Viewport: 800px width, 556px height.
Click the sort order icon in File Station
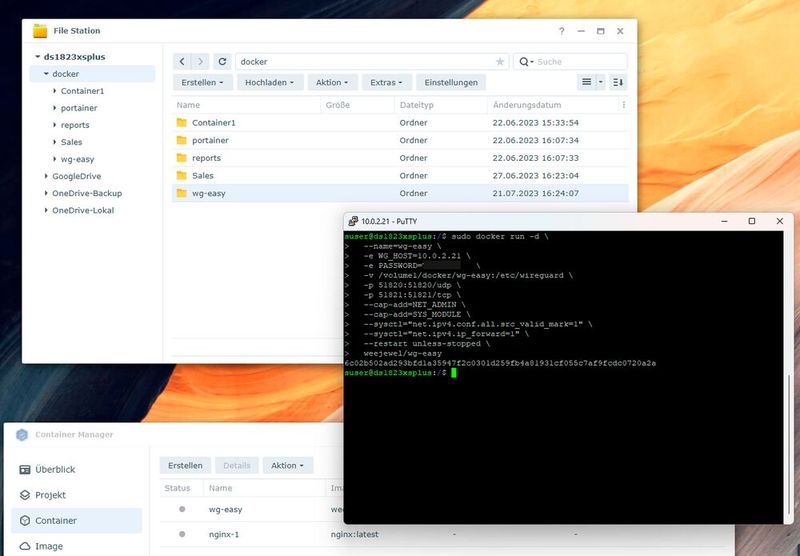pyautogui.click(x=618, y=82)
